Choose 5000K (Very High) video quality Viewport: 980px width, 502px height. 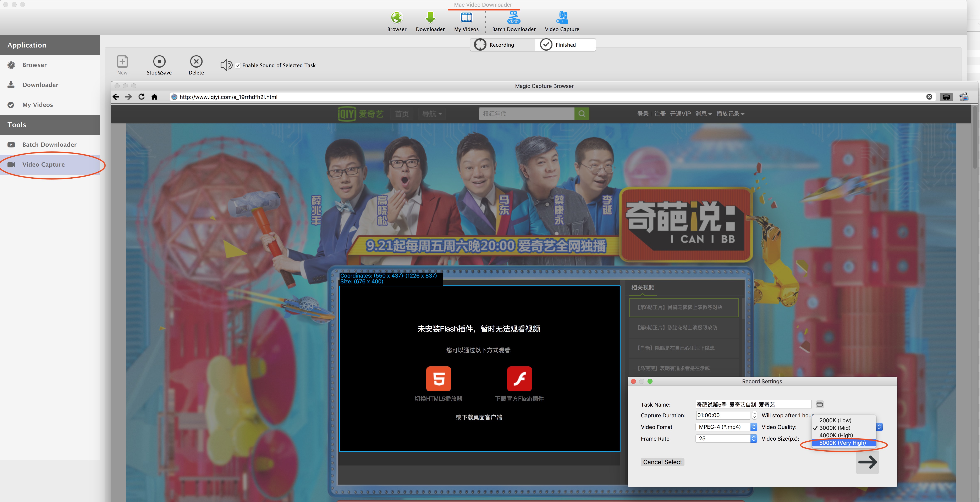(x=842, y=443)
